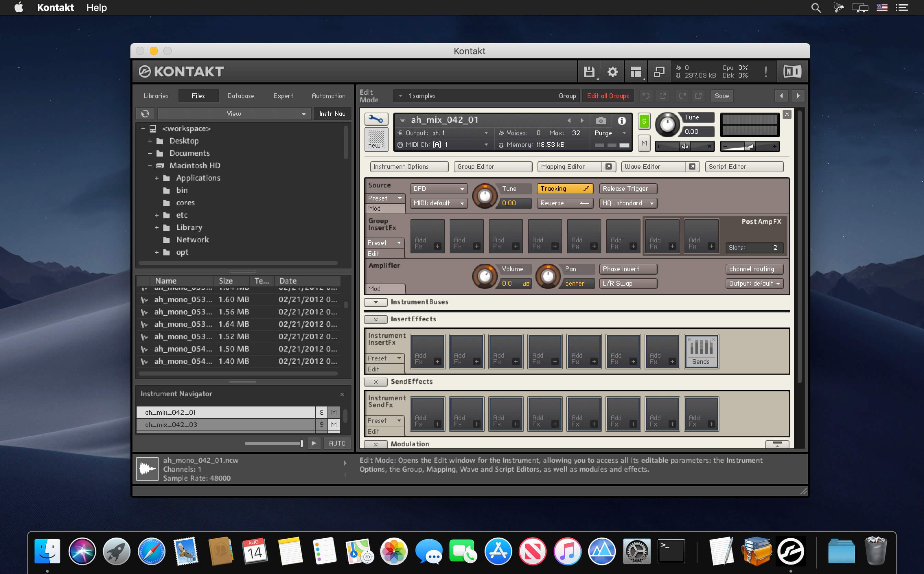
Task: Open the MIDI: default dropdown
Action: [439, 203]
